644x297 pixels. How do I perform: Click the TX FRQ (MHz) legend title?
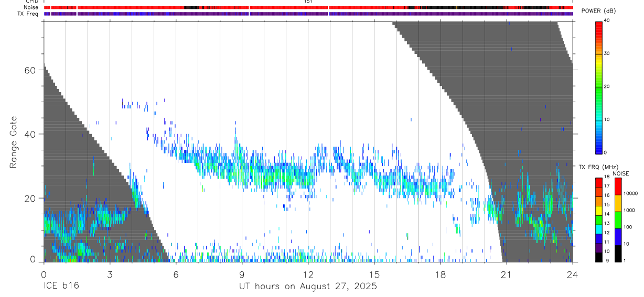pyautogui.click(x=598, y=167)
